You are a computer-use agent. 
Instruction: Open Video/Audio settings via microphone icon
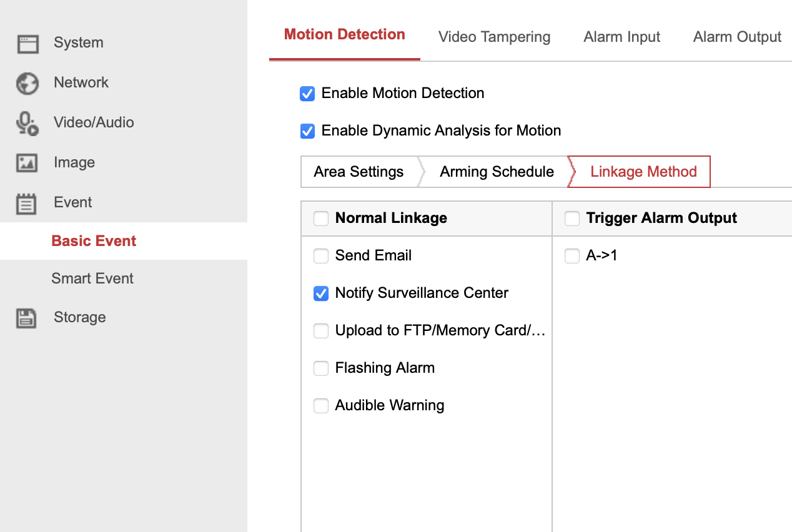pos(27,122)
